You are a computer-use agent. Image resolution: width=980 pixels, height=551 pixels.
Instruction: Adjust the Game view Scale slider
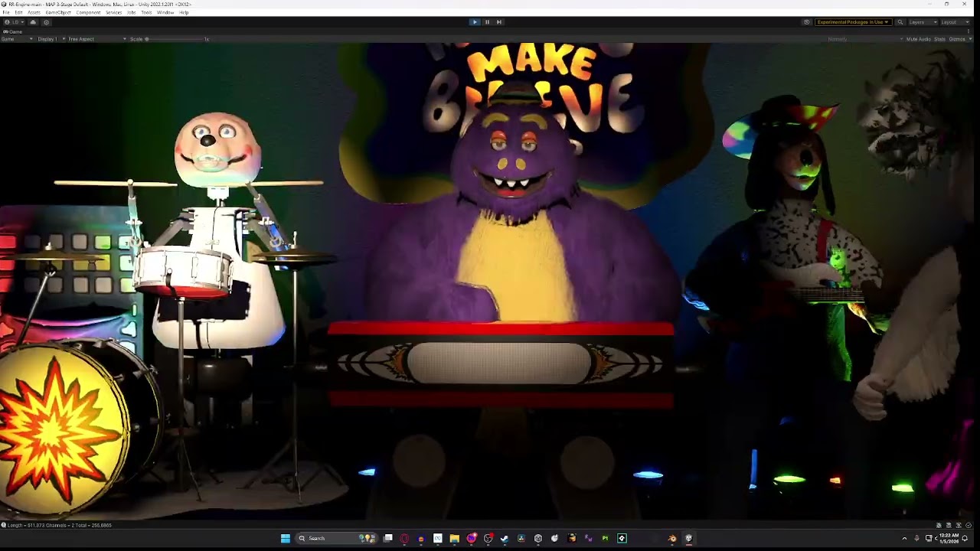pyautogui.click(x=172, y=39)
